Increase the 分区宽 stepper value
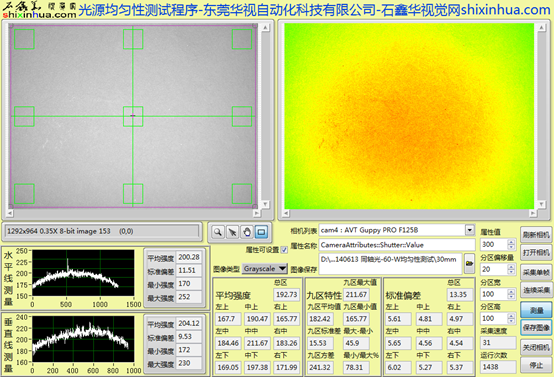Screen dimensions: 554x377 [511, 291]
